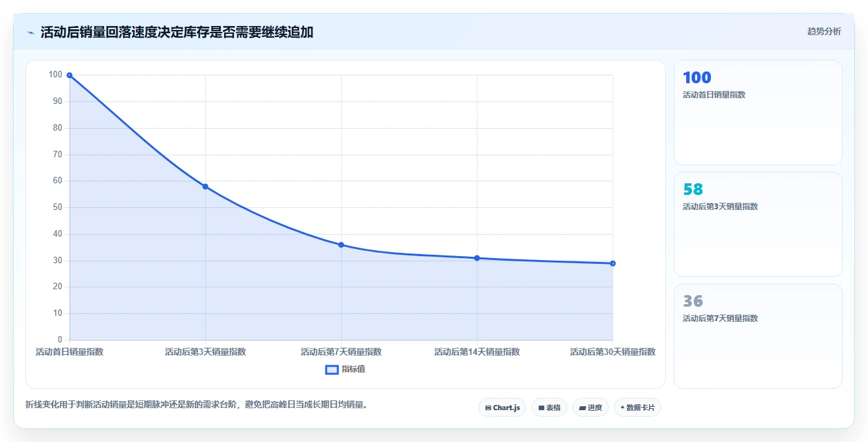Viewport: 868px width, 442px height.
Task: Click the card caption 活动首日销量指数
Action: coord(714,95)
